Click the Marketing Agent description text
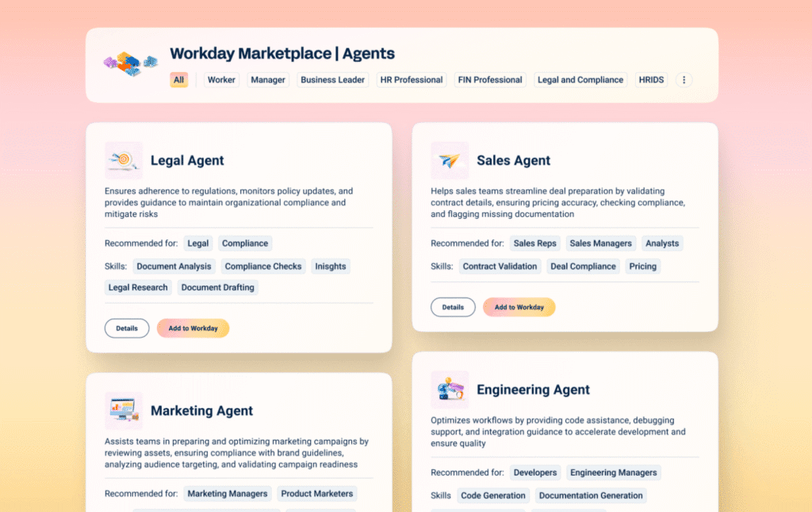The width and height of the screenshot is (812, 512). pyautogui.click(x=236, y=453)
